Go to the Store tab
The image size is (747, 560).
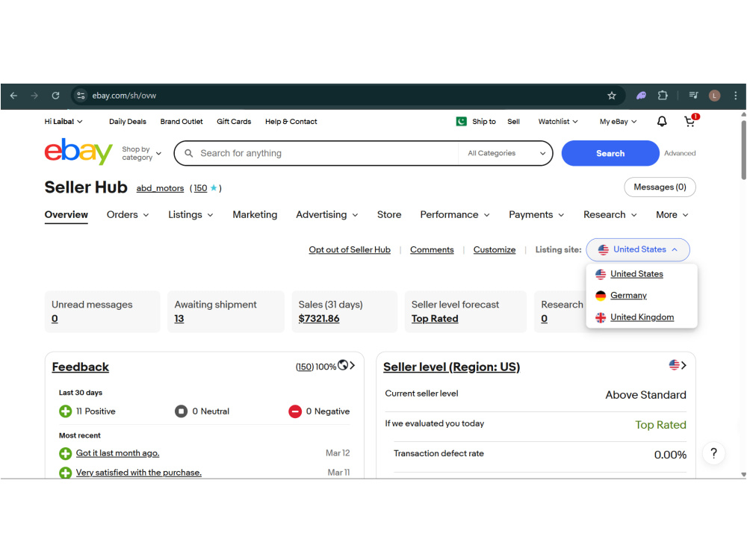pos(389,215)
